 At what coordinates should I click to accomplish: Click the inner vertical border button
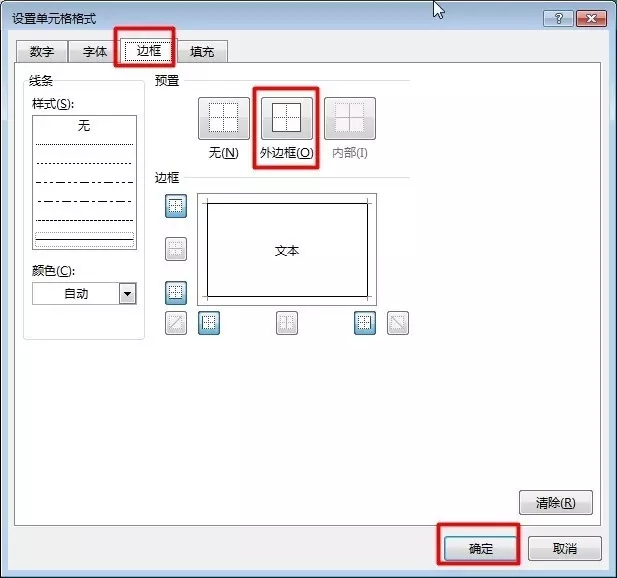click(x=287, y=323)
